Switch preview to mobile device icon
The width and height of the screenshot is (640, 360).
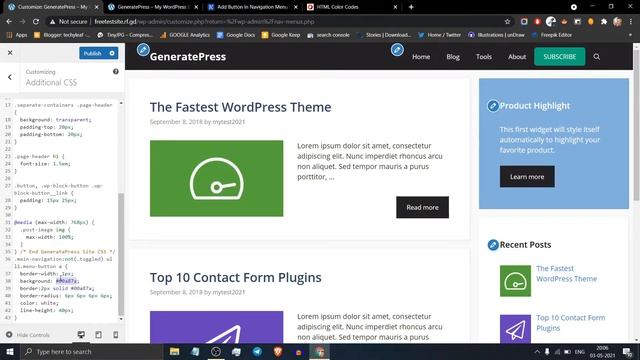(116, 335)
